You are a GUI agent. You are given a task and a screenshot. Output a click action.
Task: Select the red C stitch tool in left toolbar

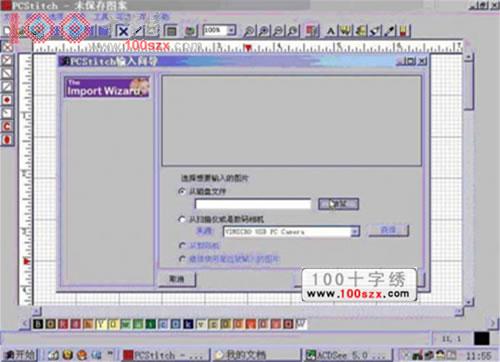[7, 126]
